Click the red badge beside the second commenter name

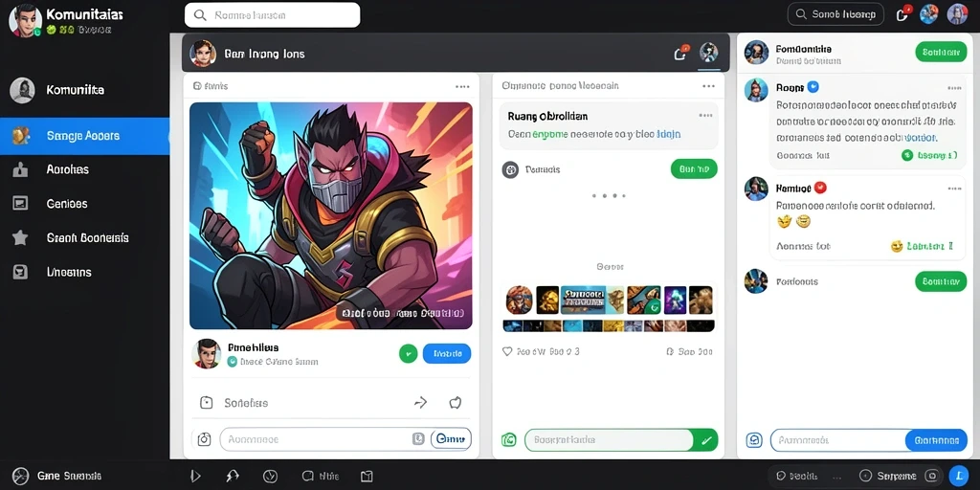(821, 187)
